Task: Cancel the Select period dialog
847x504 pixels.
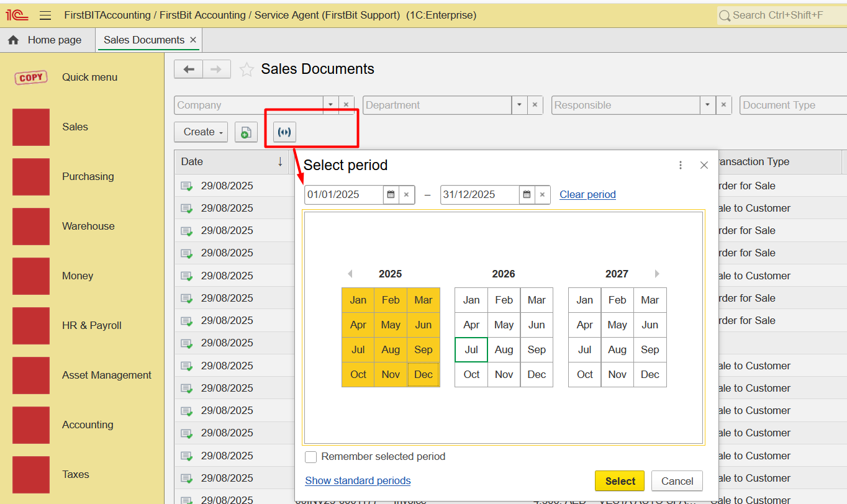Action: pos(677,481)
